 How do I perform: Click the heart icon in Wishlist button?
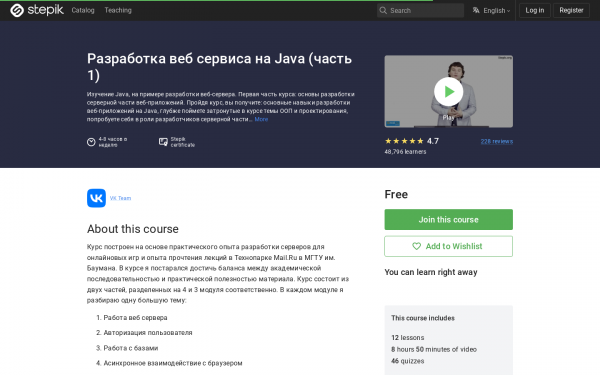pyautogui.click(x=416, y=246)
